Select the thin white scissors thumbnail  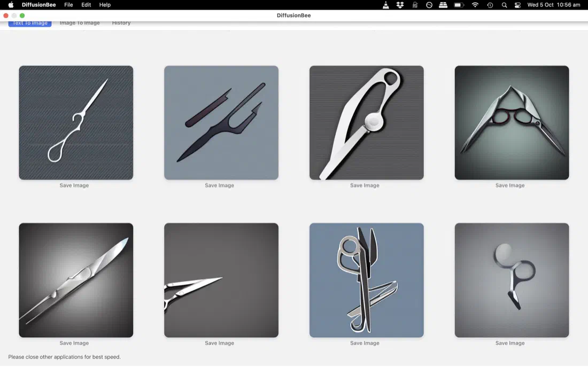[x=76, y=122]
